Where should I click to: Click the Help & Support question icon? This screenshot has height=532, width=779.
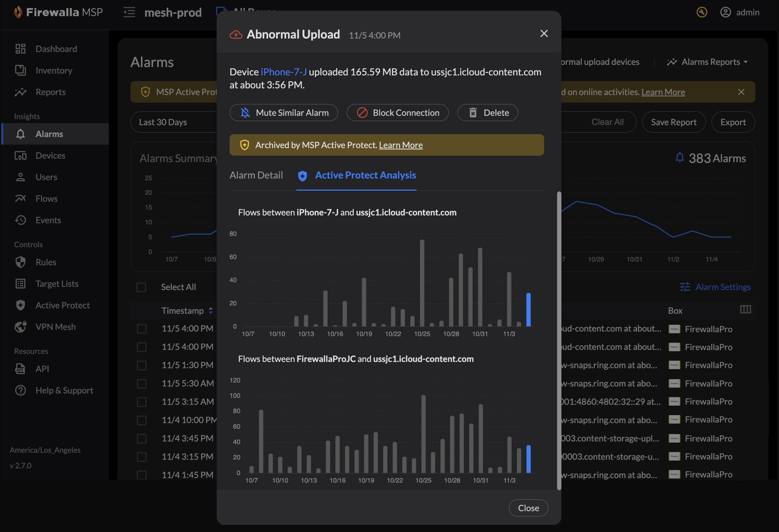[20, 390]
